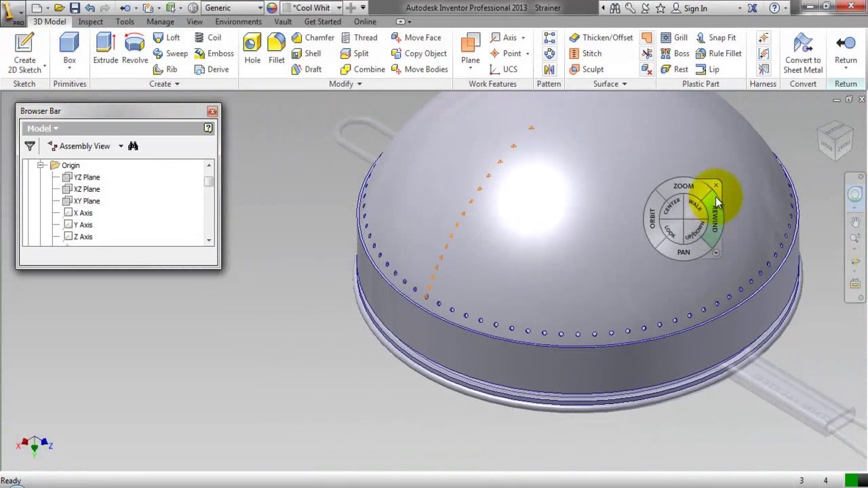Click PAN wedge on navigation wheel
This screenshot has width=868, height=488.
point(684,252)
